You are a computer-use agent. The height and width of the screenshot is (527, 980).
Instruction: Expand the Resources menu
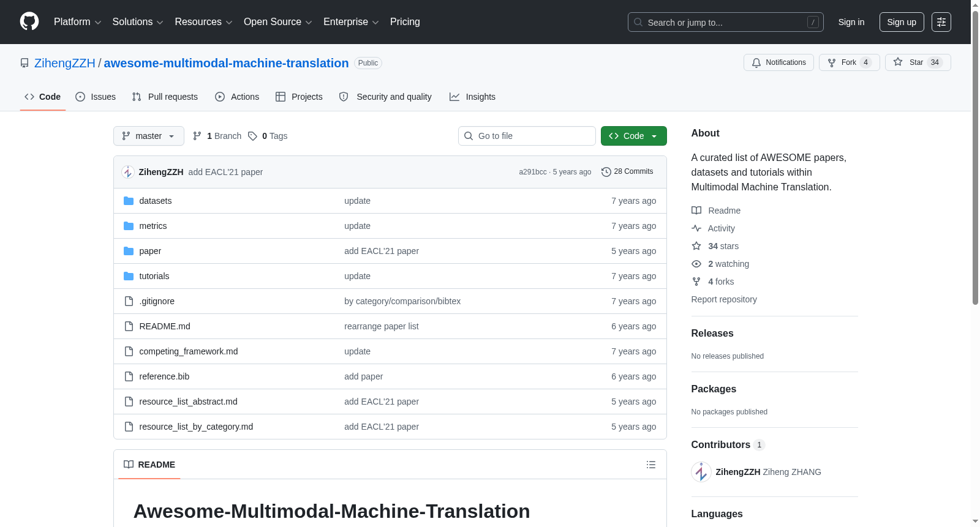(x=203, y=22)
